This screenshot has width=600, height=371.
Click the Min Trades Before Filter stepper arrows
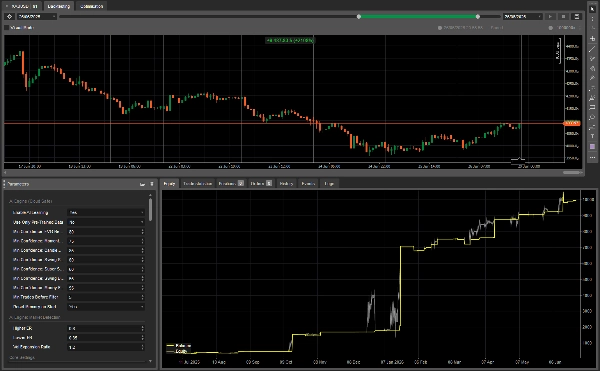[x=142, y=297]
